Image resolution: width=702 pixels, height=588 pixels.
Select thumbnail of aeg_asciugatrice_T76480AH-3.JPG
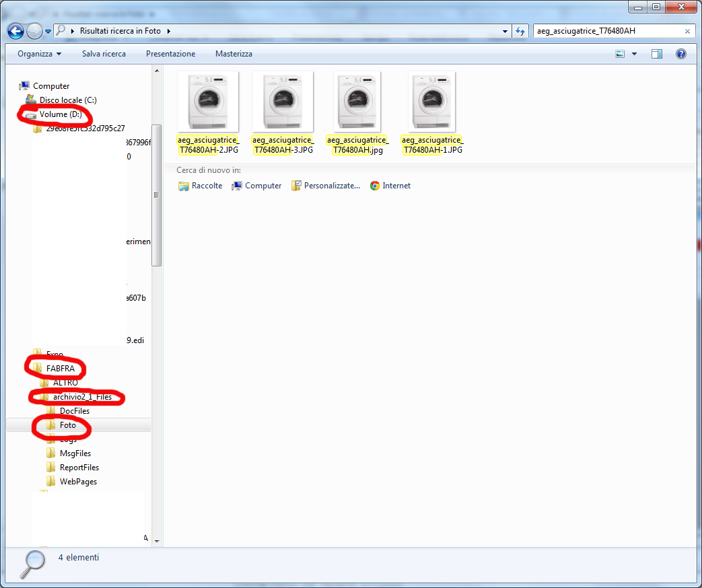click(x=283, y=102)
